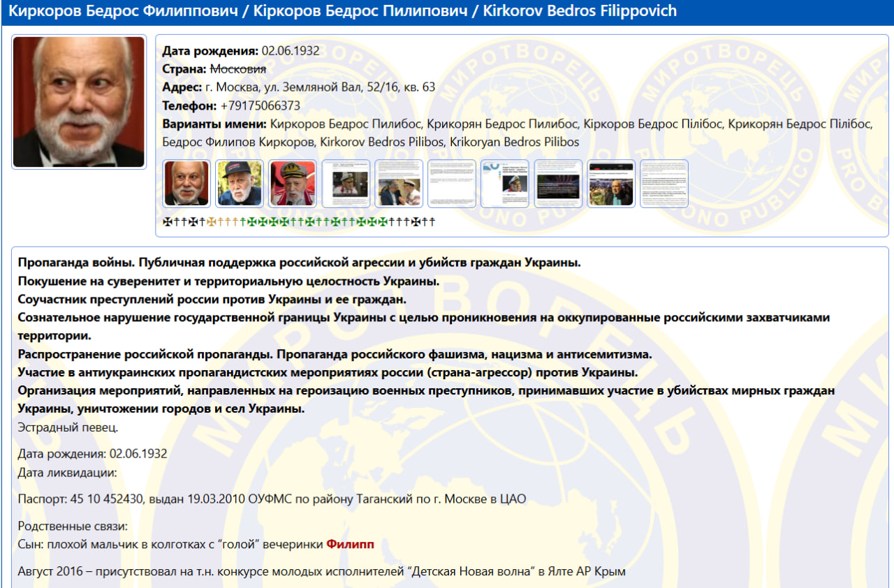Open the fourth gallery thumbnail article screenshot
This screenshot has height=588, width=894.
[346, 184]
